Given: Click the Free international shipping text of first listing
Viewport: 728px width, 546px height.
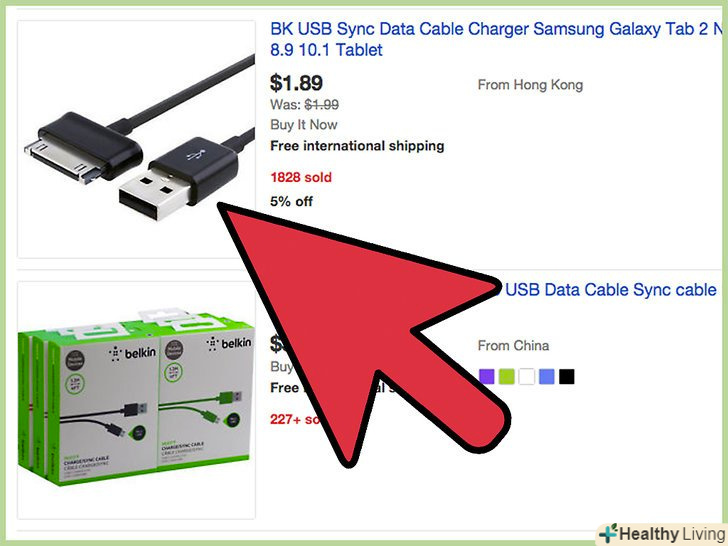Looking at the screenshot, I should click(x=357, y=146).
